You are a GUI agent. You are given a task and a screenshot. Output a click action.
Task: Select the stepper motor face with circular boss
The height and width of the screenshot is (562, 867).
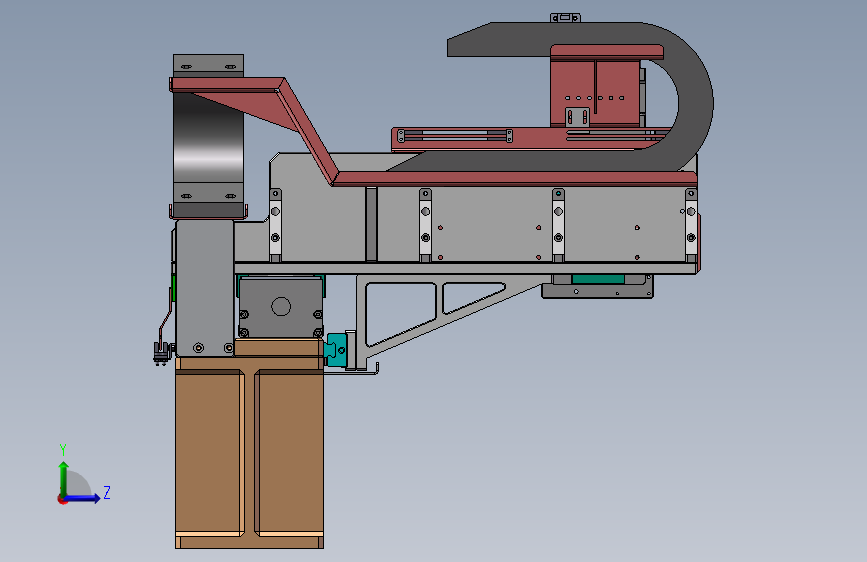tap(281, 307)
